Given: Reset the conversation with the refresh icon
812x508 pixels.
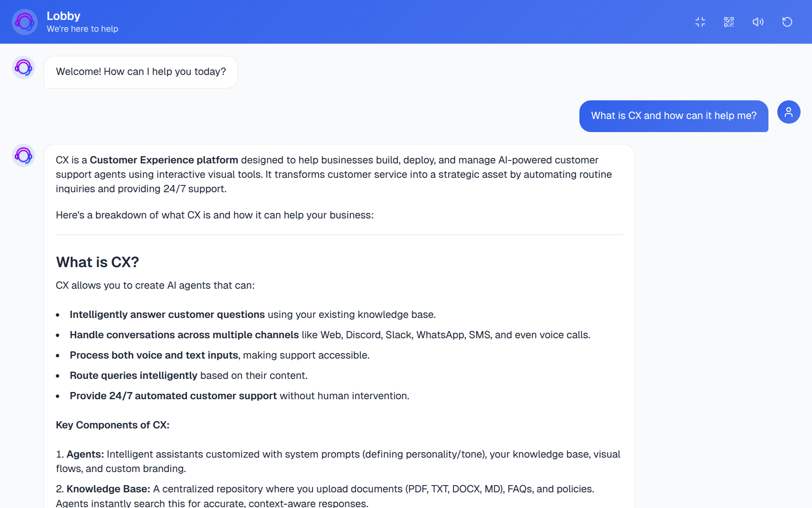Looking at the screenshot, I should [x=787, y=22].
